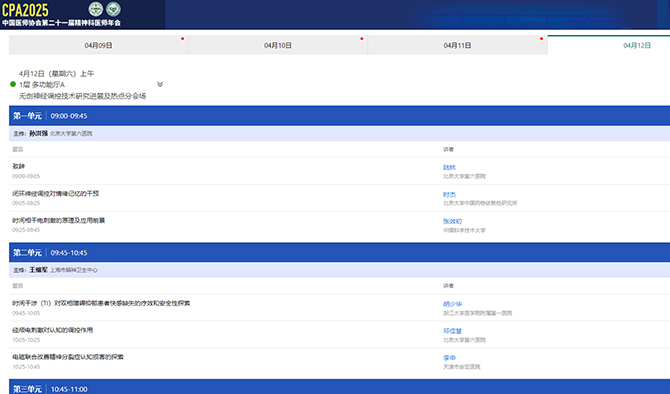The image size is (670, 394).
Task: Open speaker link 邓佳慧
Action: (453, 331)
